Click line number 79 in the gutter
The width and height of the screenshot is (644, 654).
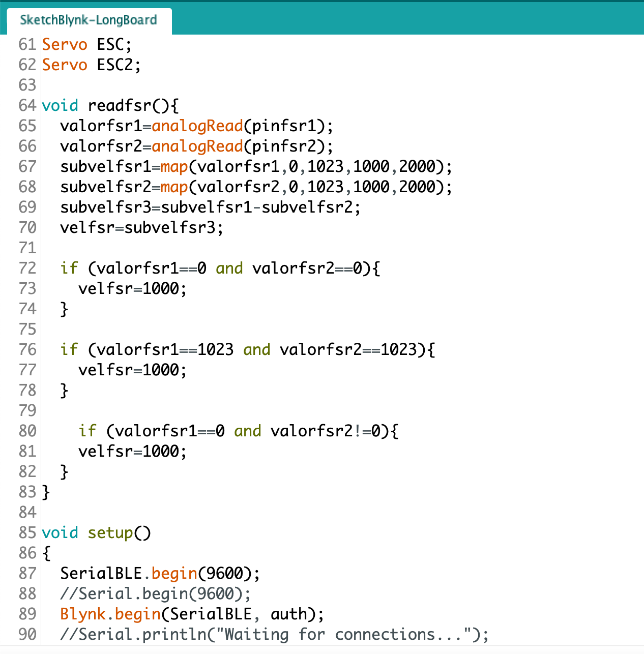tap(27, 411)
